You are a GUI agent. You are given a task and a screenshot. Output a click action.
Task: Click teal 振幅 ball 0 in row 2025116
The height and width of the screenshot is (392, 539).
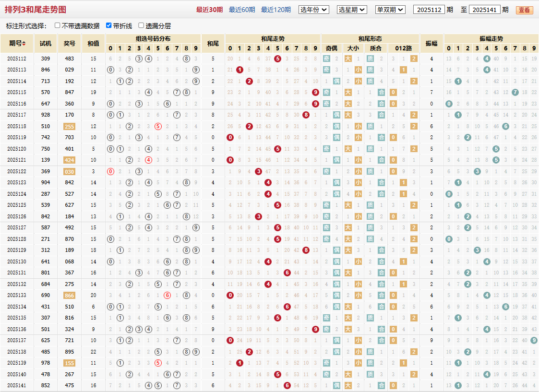(449, 104)
